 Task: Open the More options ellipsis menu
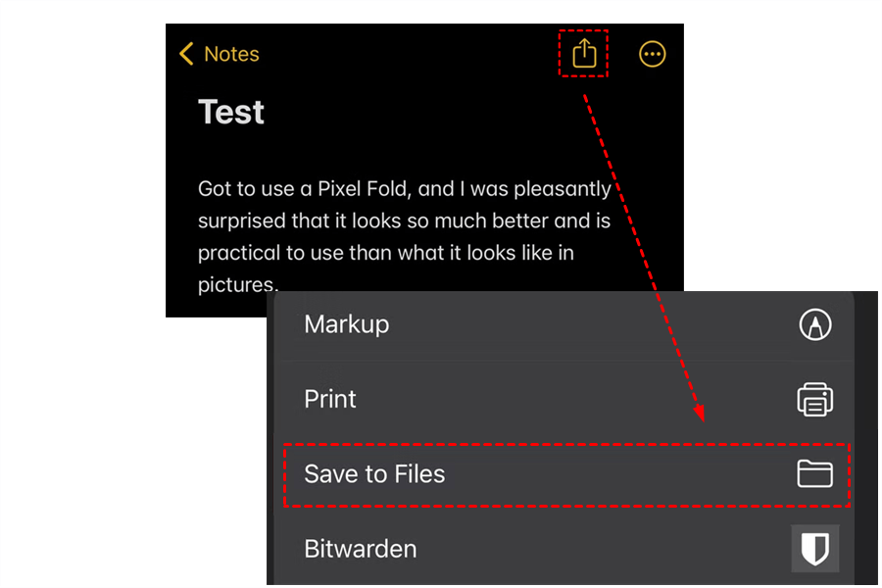[652, 54]
